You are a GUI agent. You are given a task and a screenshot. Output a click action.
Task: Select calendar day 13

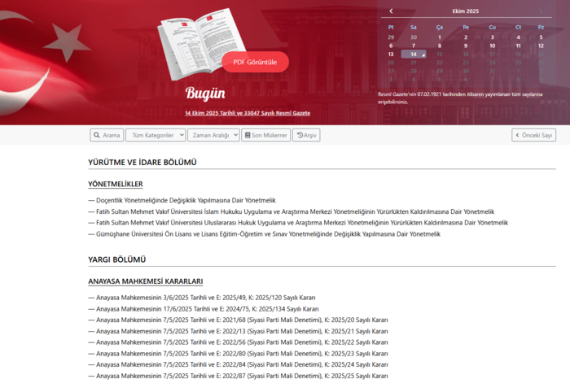click(391, 54)
